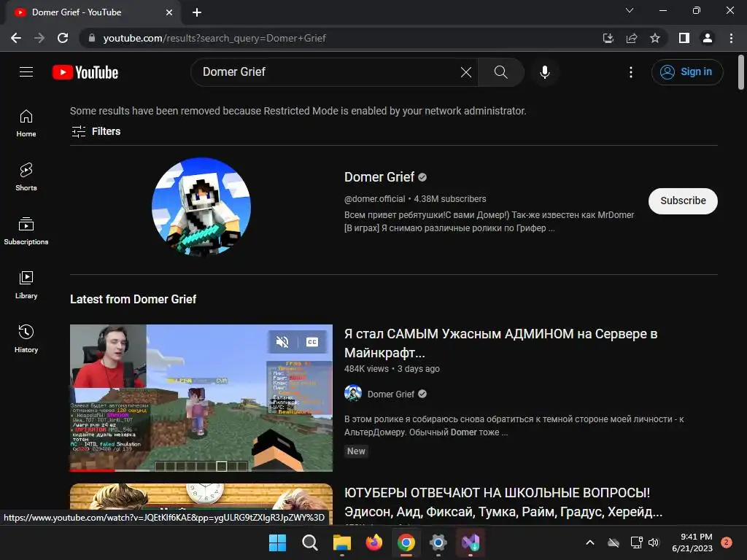Open the Windows Start menu
Viewport: 747px width, 560px height.
tap(277, 542)
